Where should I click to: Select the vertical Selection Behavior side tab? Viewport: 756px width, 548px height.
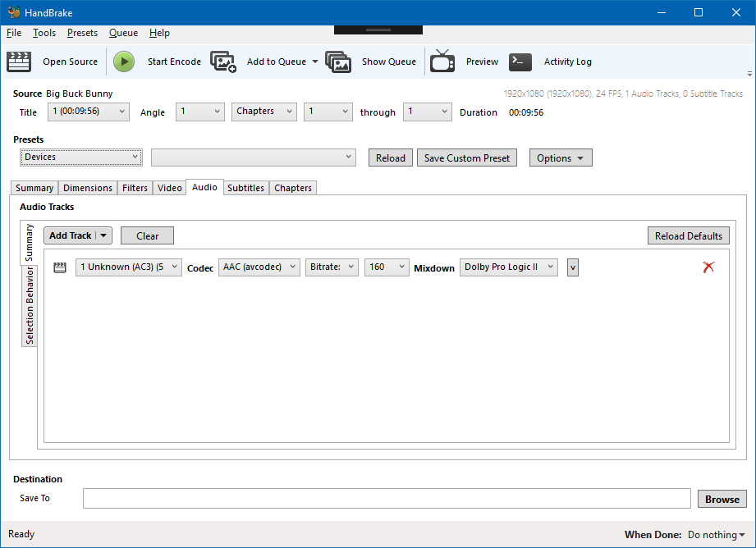click(x=30, y=306)
